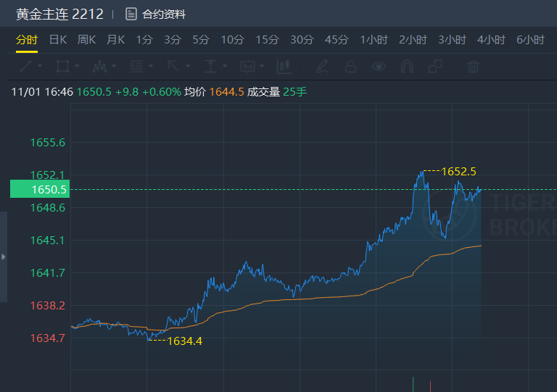557x392 pixels.
Task: Select the 6小时 timeframe
Action: coord(530,40)
